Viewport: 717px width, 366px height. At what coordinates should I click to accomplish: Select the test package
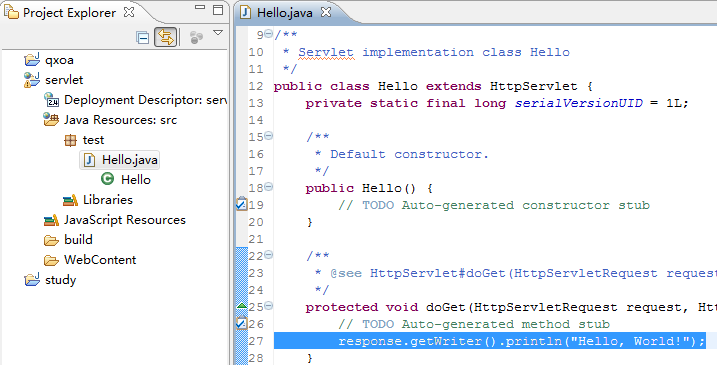pos(93,140)
